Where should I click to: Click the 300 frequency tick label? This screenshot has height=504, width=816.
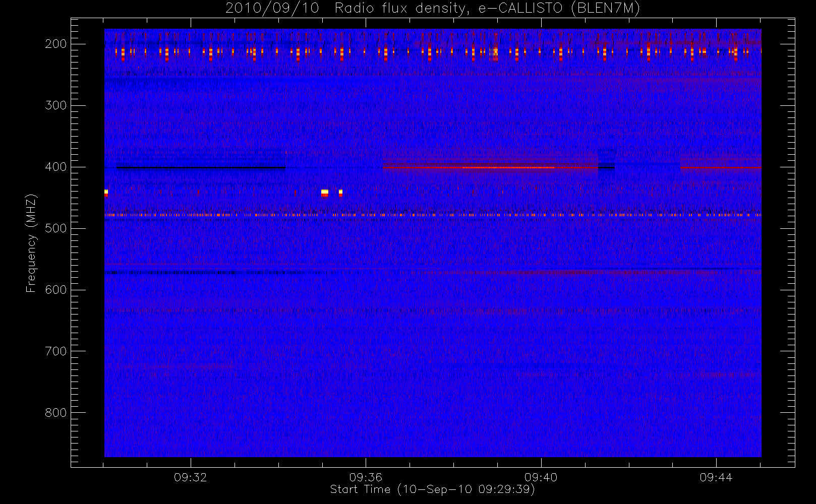click(56, 105)
